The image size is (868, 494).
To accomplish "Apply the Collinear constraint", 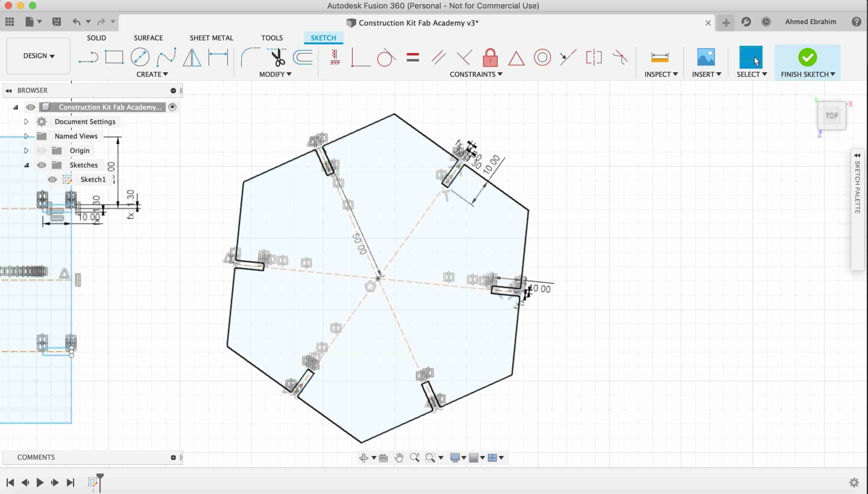I will (568, 57).
